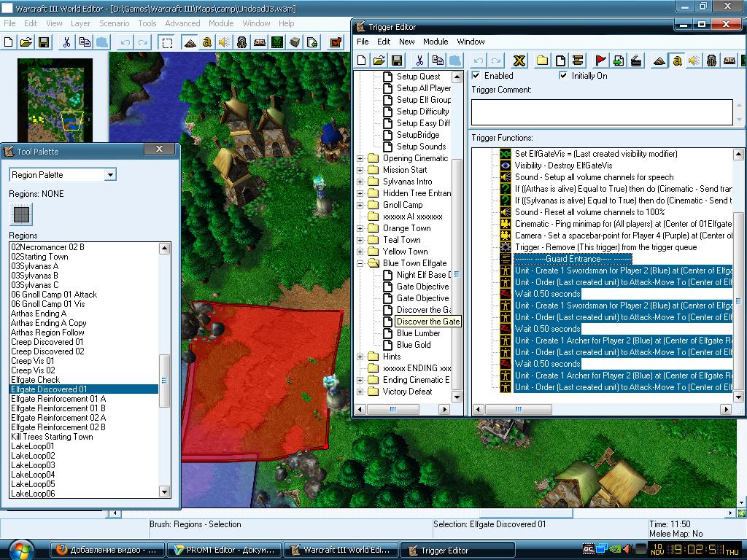
Task: Open Terrain Editor from World Editor toolbar
Action: click(x=190, y=42)
